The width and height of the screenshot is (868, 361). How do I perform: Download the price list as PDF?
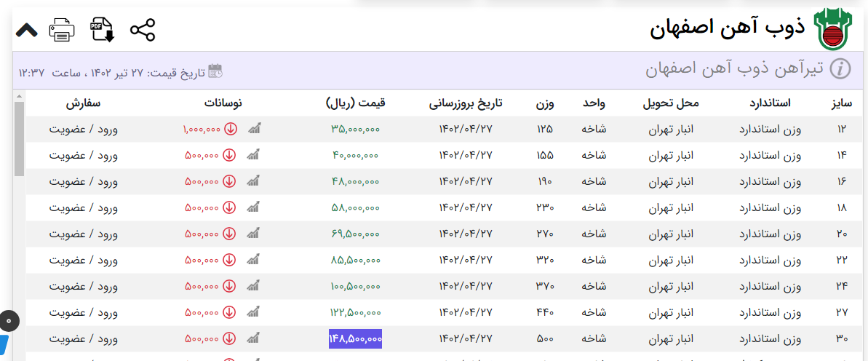pos(102,30)
